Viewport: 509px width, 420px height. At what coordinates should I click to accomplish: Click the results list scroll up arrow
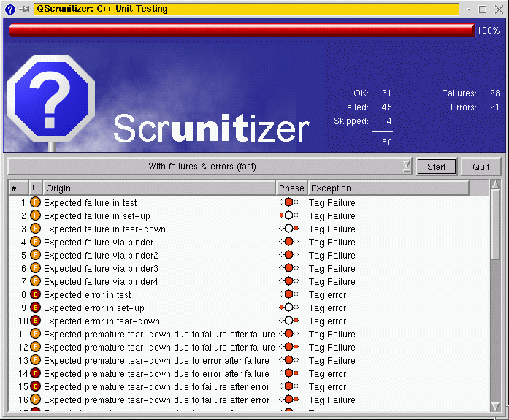[x=496, y=186]
